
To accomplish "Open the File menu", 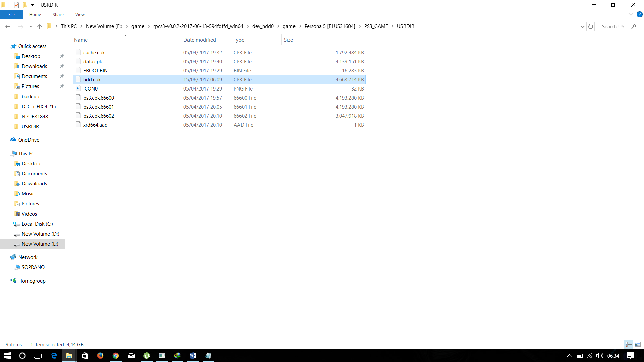I will (x=11, y=14).
